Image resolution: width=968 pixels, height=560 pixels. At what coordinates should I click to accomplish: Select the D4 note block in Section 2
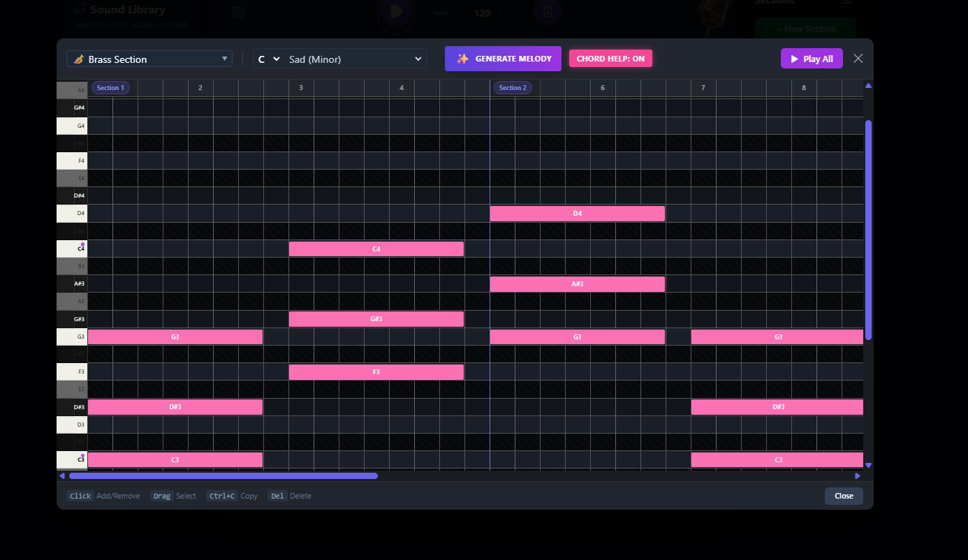tap(577, 213)
